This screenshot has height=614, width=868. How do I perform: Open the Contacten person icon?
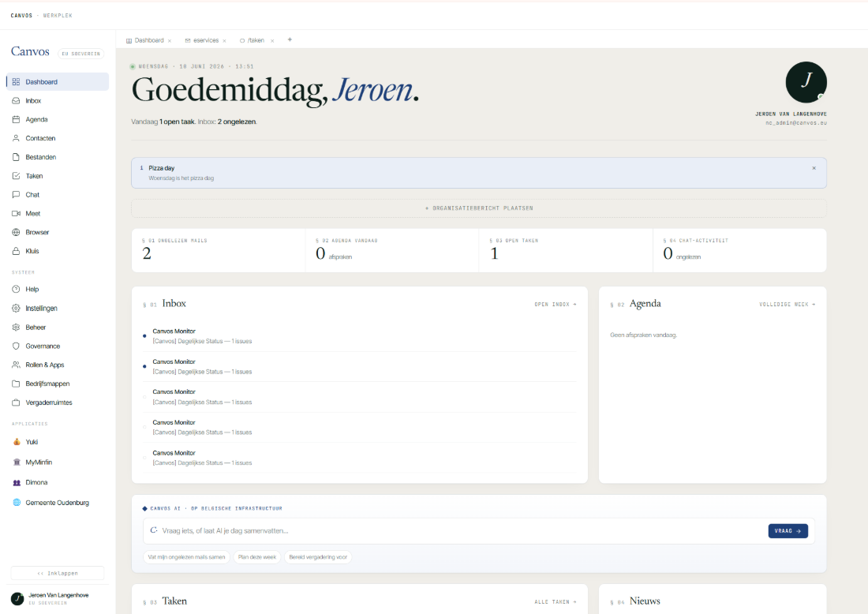tap(16, 138)
